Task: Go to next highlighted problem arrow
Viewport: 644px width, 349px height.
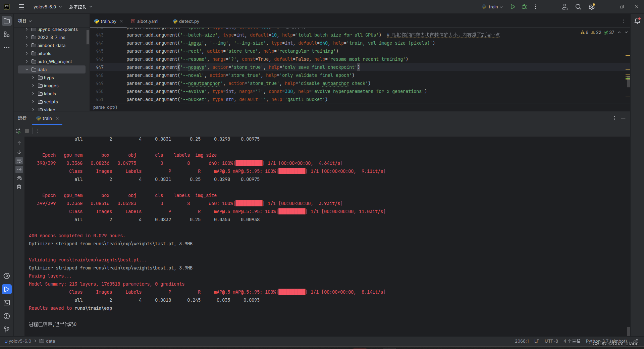Action: [626, 32]
